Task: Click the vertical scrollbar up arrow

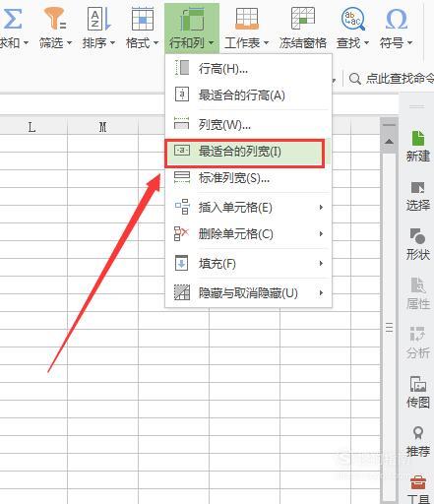Action: [x=389, y=142]
